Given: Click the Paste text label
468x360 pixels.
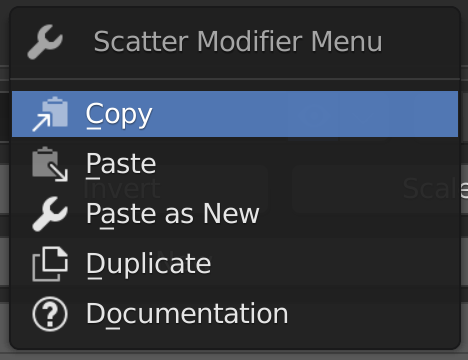Looking at the screenshot, I should pos(121,164).
